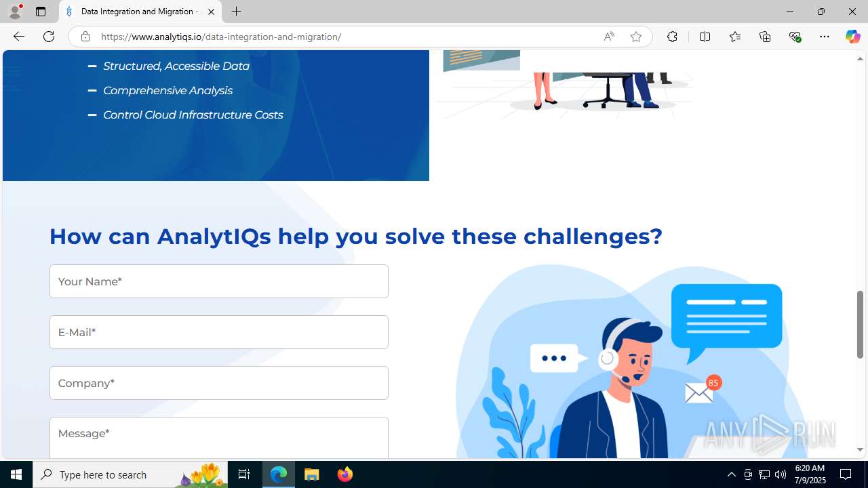Open Collections panel

point(765,37)
